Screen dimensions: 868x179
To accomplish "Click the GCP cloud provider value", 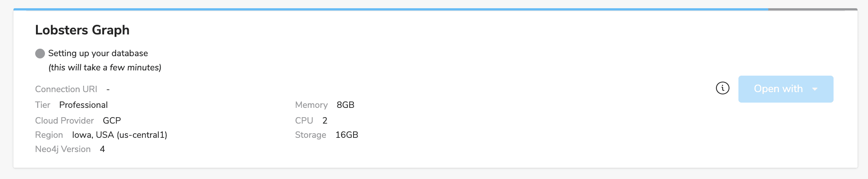I will pos(112,121).
